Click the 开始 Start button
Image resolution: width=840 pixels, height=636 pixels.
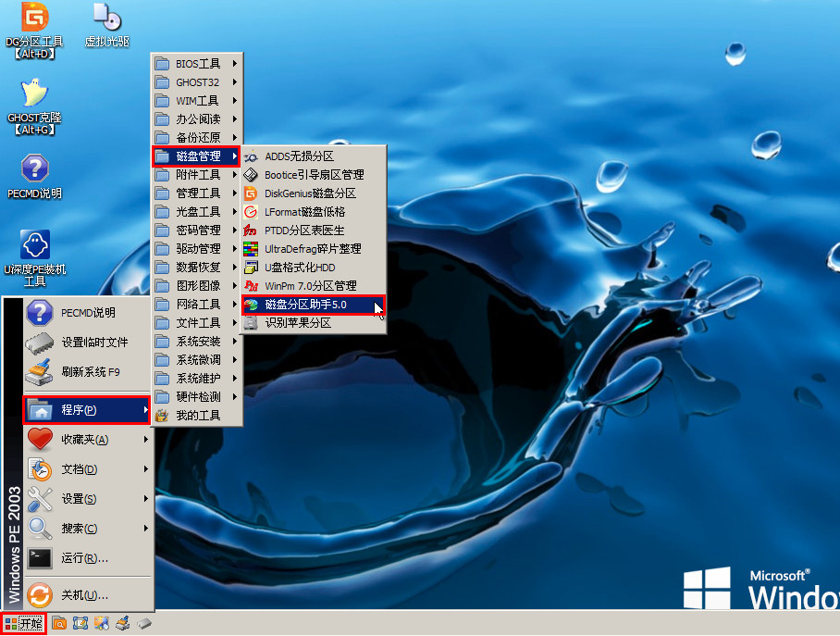tap(23, 623)
